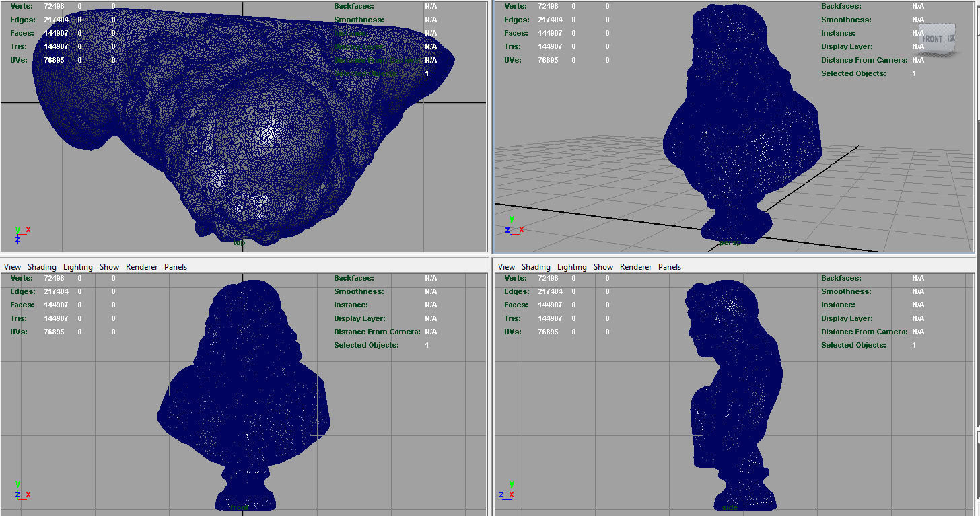Click the XYZ axis indicator in top view

(x=22, y=234)
